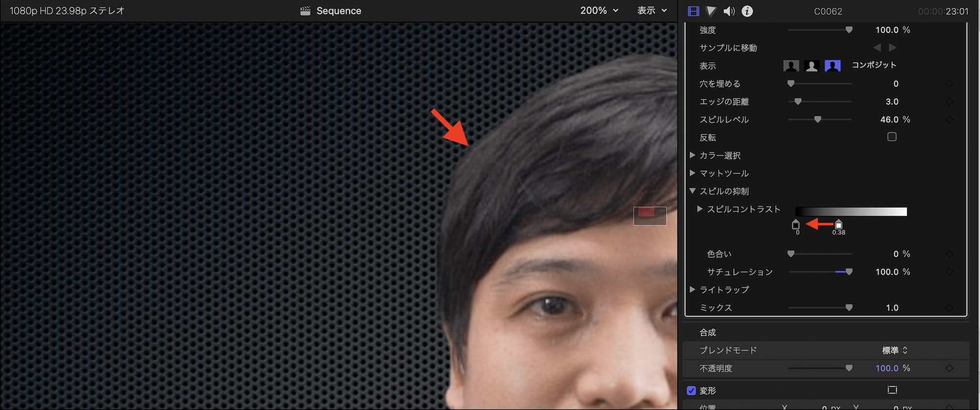
Task: Expand the ライトラップ section
Action: point(692,289)
